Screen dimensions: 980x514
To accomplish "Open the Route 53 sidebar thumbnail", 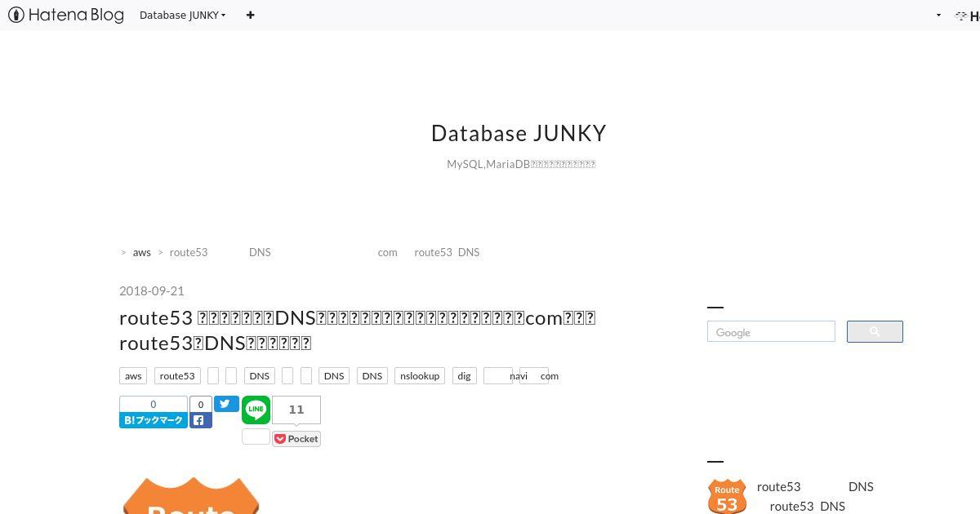I will pos(727,496).
